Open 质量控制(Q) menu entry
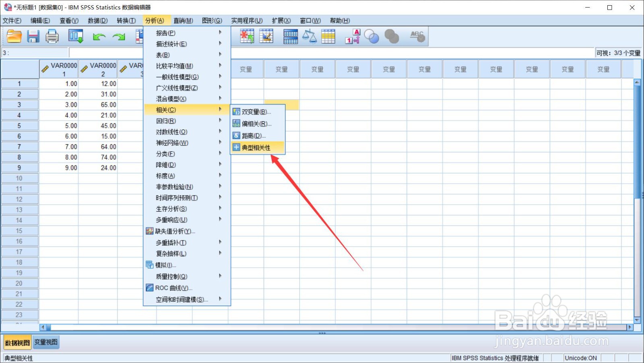Screen dimensions: 644x363 187,277
